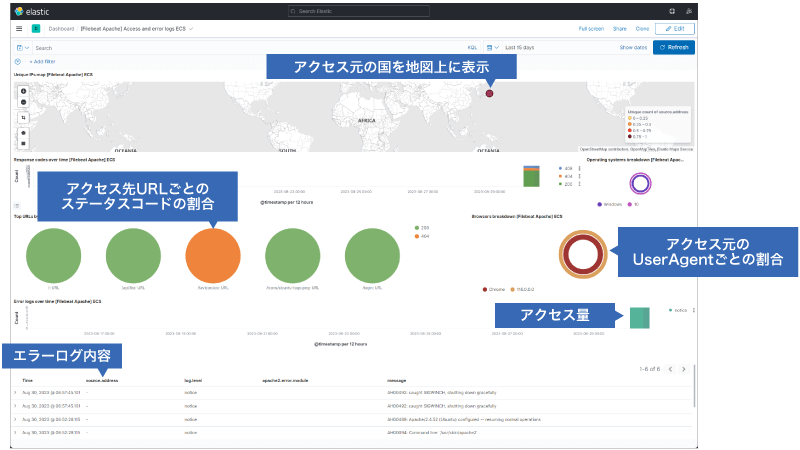Open the space selector avatar
Viewport: 800px width, 450px height.
tap(36, 29)
